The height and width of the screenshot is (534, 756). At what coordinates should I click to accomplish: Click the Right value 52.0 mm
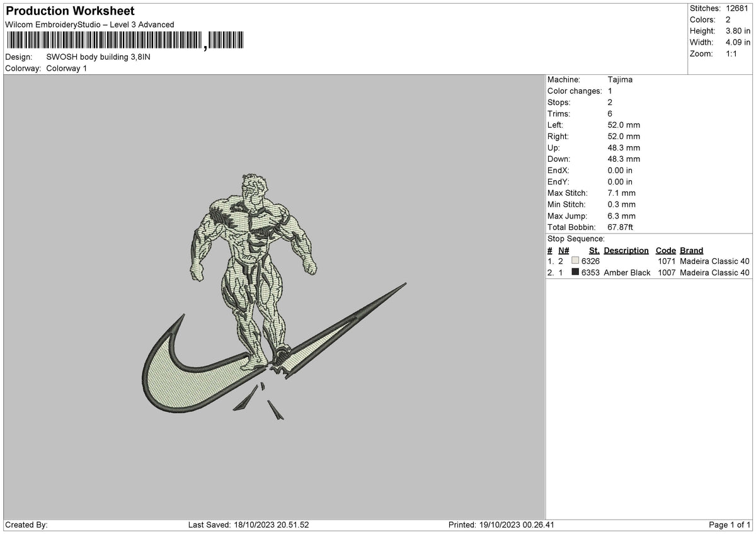[624, 137]
